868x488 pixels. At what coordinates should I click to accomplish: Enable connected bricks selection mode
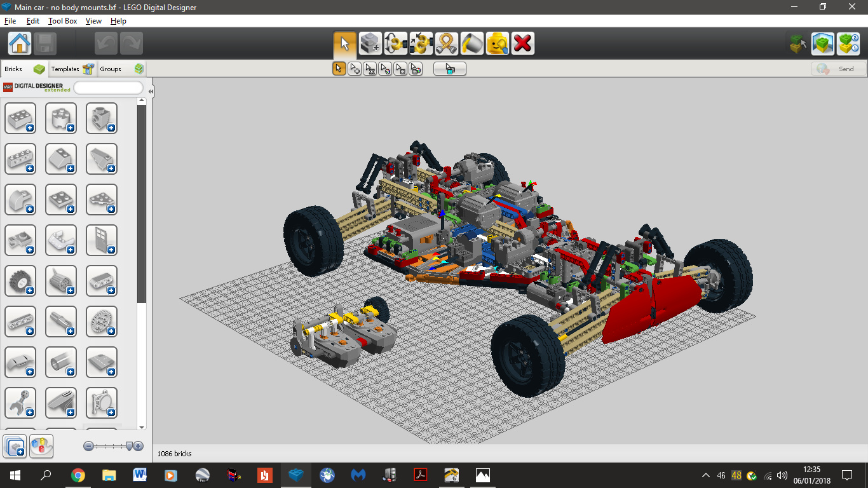pyautogui.click(x=370, y=69)
